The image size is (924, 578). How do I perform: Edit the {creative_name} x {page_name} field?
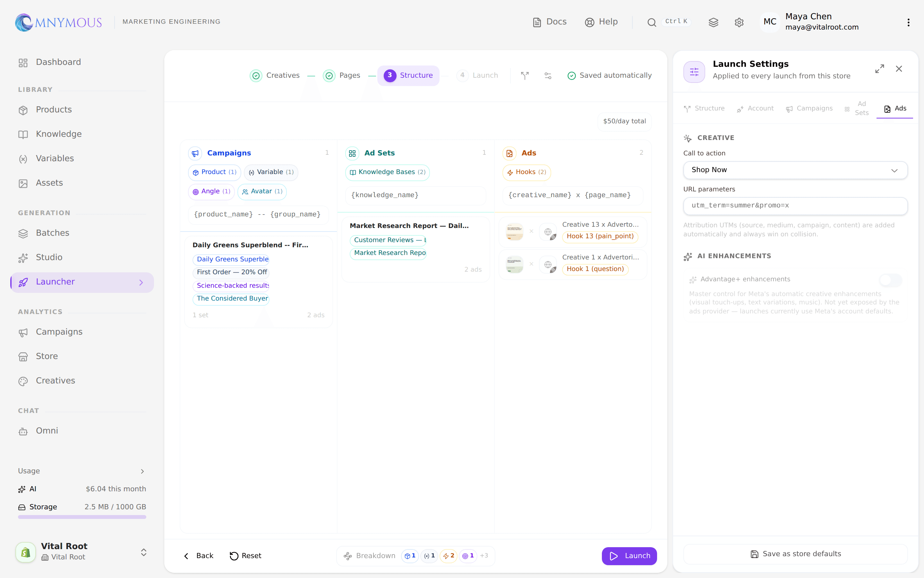pos(573,195)
